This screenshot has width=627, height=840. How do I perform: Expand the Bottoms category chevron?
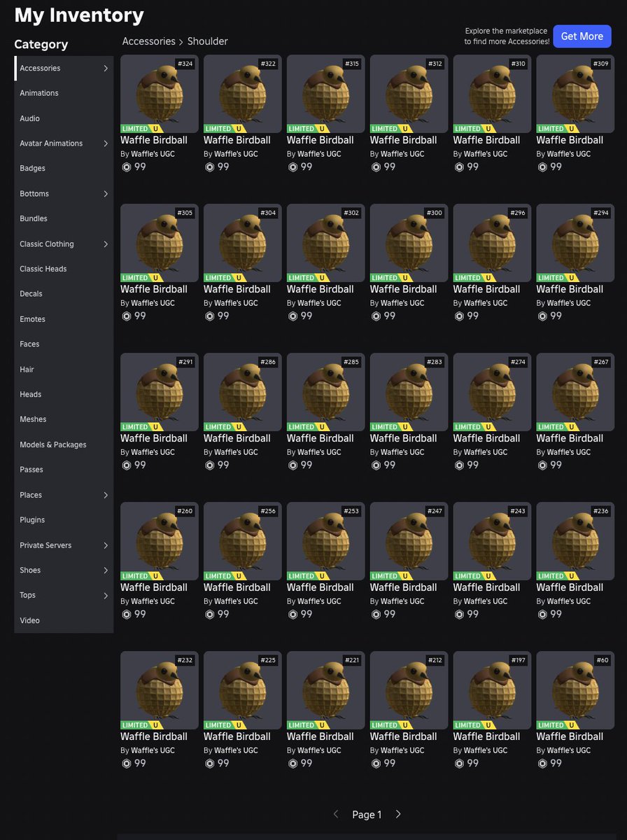coord(106,194)
